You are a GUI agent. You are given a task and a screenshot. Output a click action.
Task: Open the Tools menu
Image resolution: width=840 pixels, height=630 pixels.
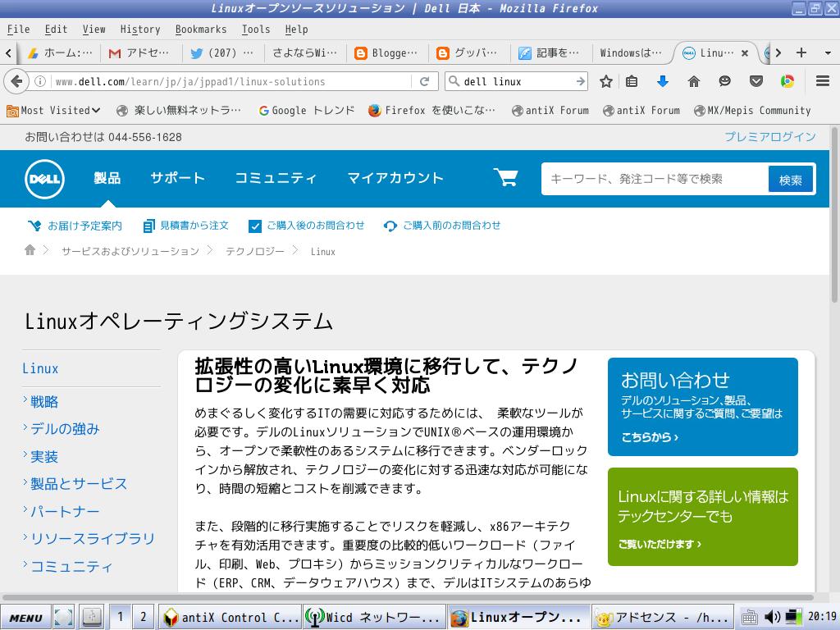point(256,30)
